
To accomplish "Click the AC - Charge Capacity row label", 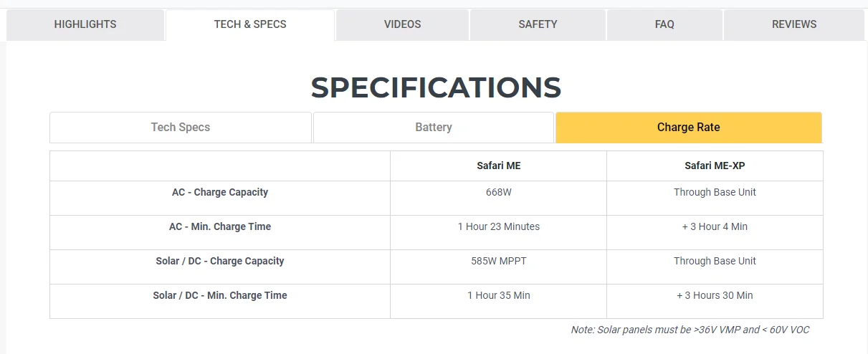I will 220,192.
